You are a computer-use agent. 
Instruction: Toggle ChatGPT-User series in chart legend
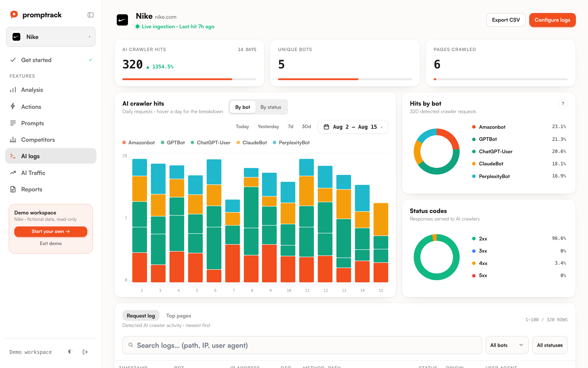[x=210, y=143]
